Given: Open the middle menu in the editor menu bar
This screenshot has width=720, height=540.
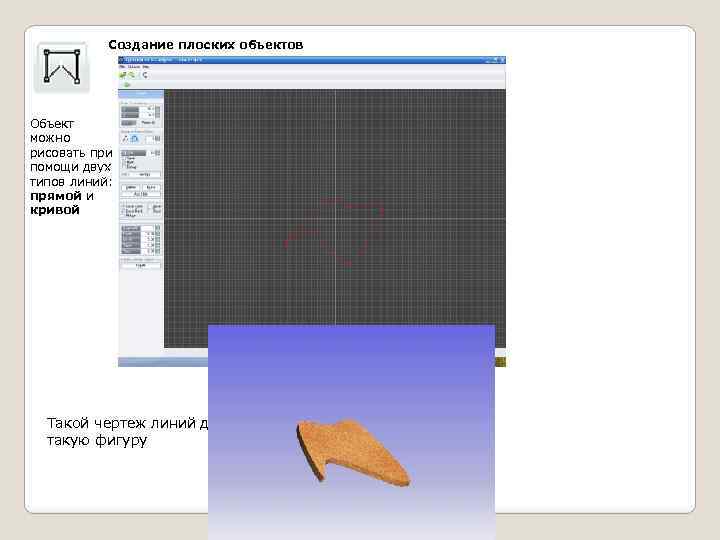Looking at the screenshot, I should tap(134, 67).
